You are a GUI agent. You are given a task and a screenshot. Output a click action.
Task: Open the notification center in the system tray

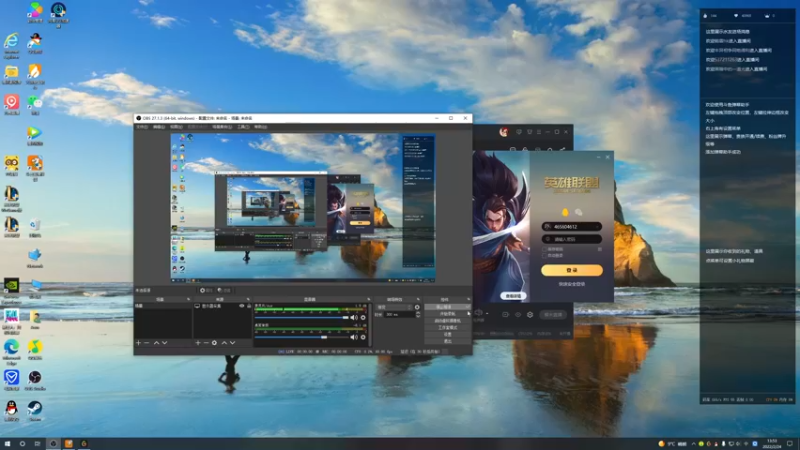790,443
